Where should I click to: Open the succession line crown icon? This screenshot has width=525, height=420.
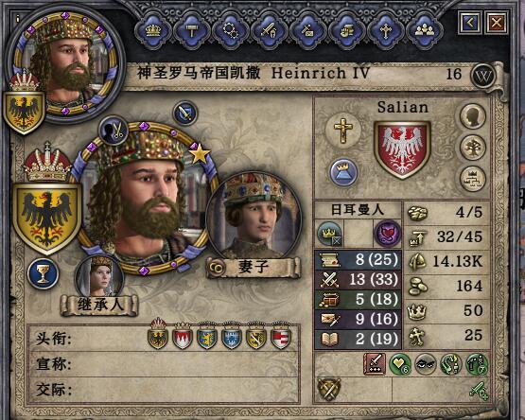click(x=472, y=179)
